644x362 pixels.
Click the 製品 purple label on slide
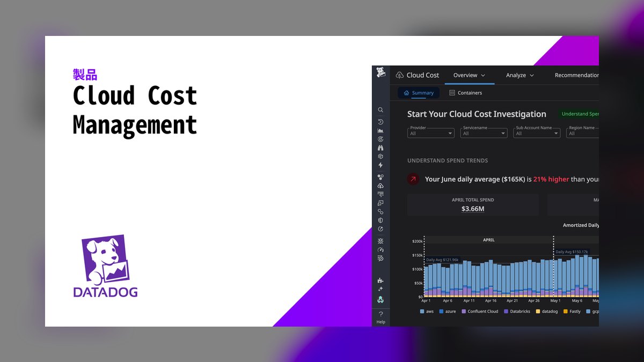coord(85,75)
